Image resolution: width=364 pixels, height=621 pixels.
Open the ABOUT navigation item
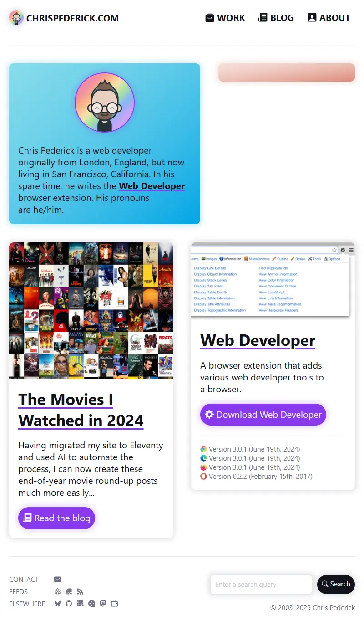point(329,18)
